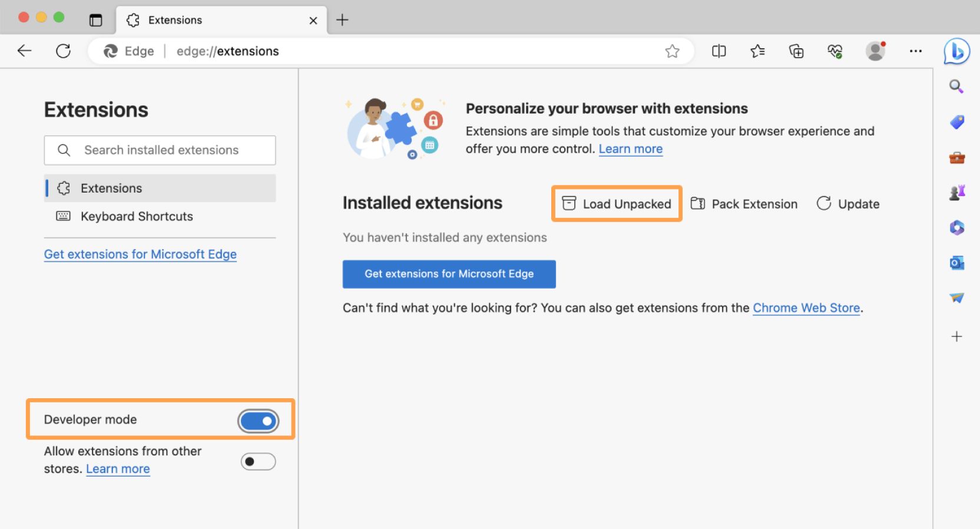Image resolution: width=980 pixels, height=529 pixels.
Task: Open the Favorites list icon
Action: click(x=757, y=51)
